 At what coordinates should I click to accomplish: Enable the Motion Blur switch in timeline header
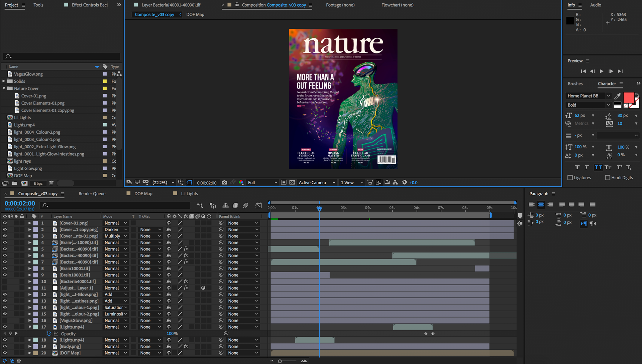tap(245, 205)
